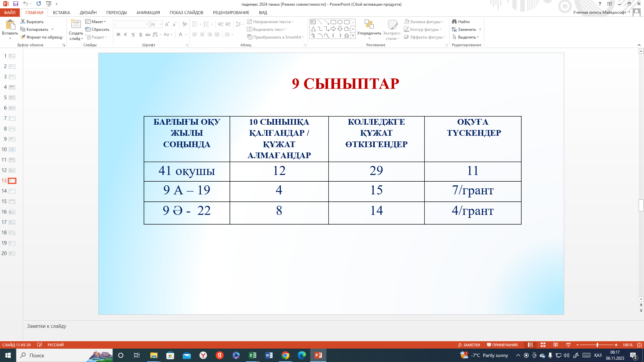Click the Paste (Вставить) clipboard icon
Screen dimensions: 644x362
[x=10, y=25]
